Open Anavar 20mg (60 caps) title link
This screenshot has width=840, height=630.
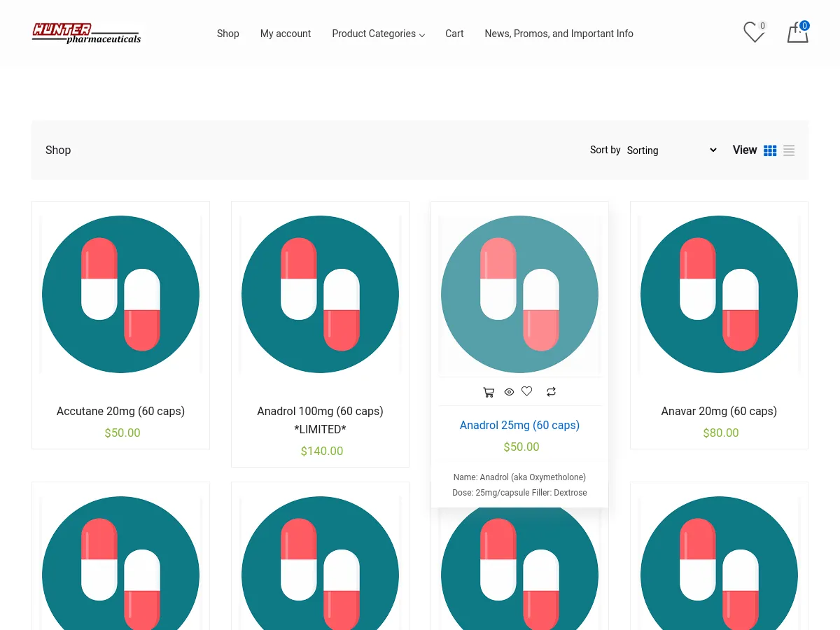[x=719, y=411]
